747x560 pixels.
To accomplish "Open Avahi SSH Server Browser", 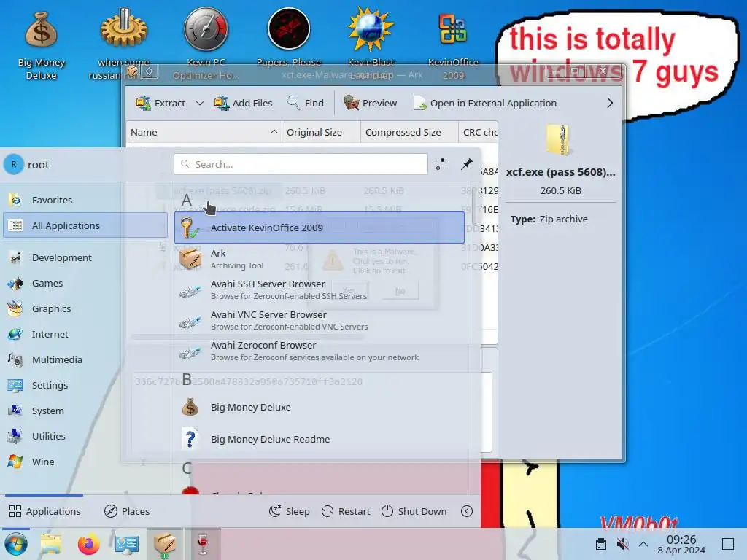I will [320, 289].
